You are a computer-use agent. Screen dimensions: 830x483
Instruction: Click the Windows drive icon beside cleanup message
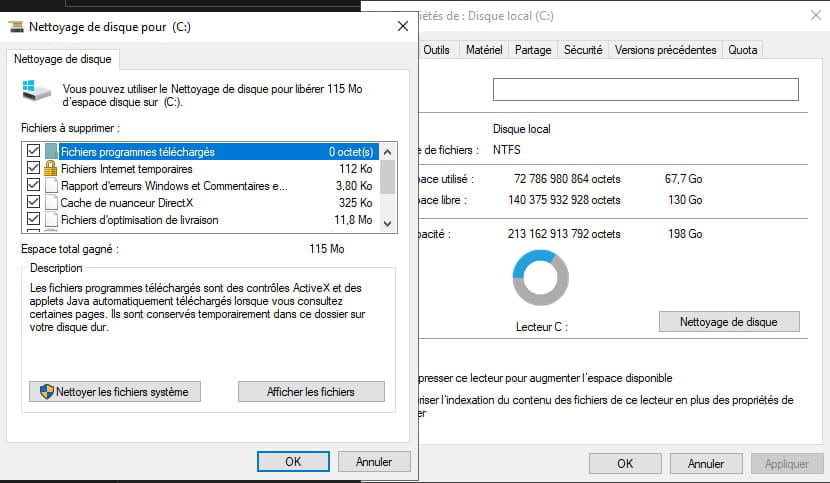click(36, 90)
